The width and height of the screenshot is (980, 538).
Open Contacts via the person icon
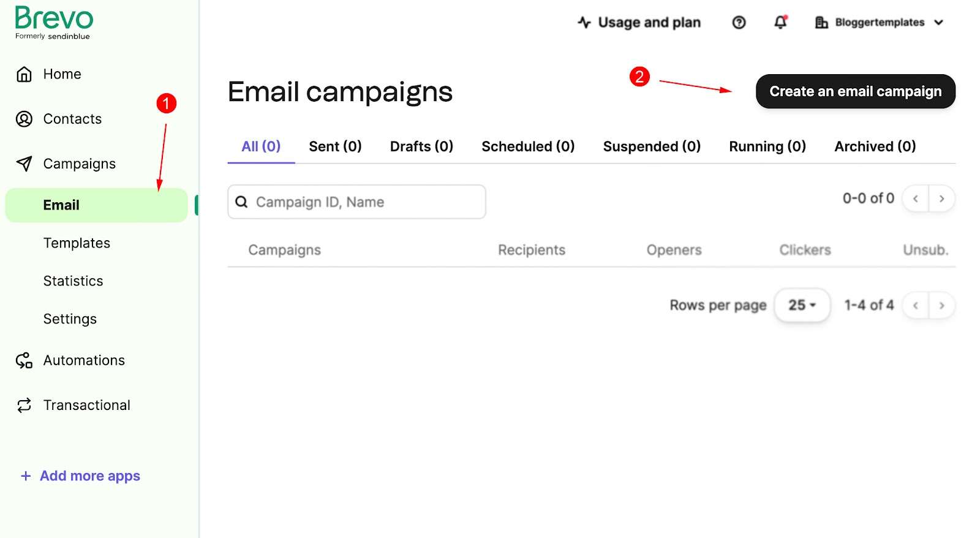pos(24,119)
